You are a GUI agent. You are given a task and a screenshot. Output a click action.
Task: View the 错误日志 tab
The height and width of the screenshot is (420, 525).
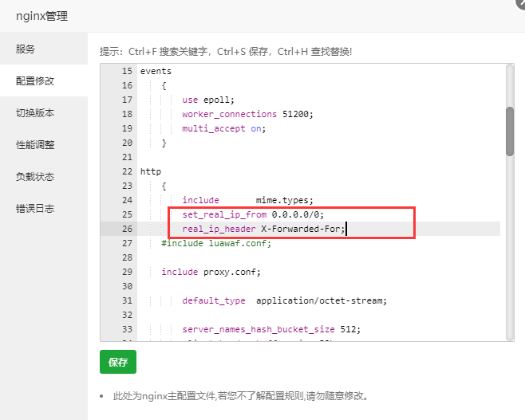click(x=35, y=209)
